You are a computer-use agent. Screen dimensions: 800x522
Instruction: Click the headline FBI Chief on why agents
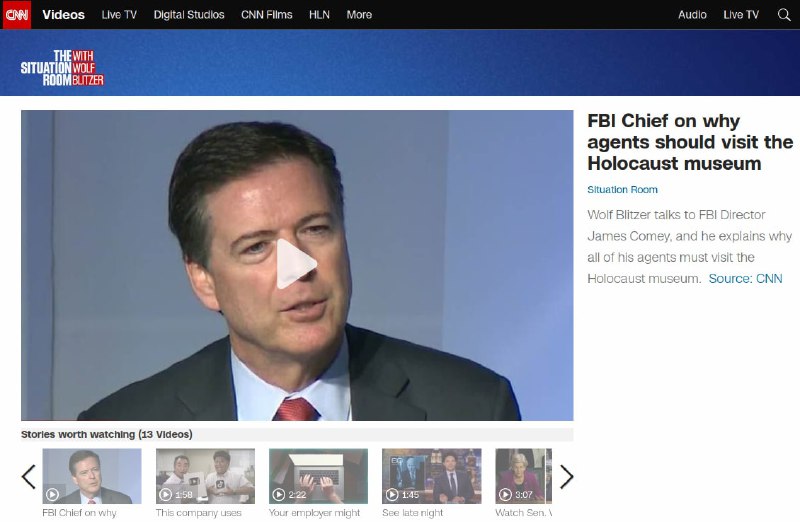690,142
